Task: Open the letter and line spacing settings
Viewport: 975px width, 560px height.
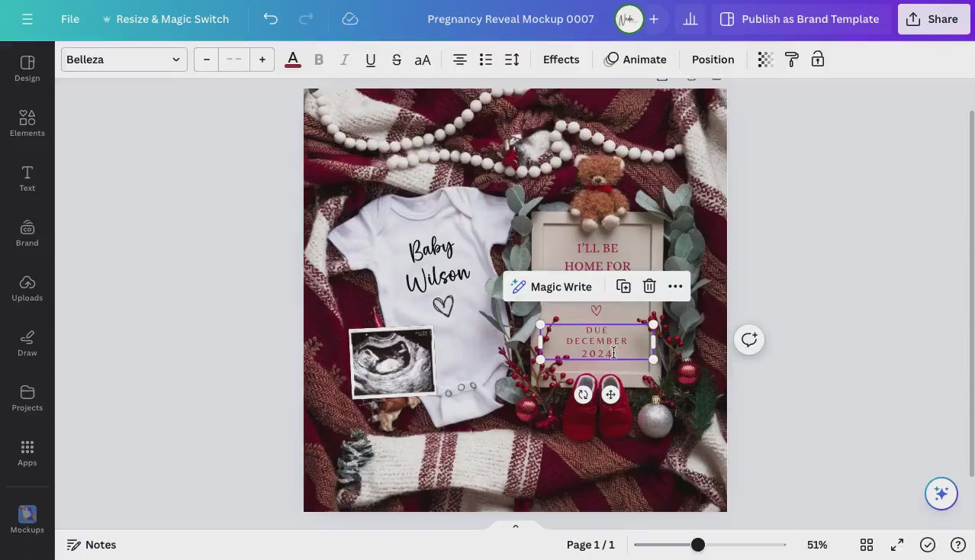Action: coord(512,60)
